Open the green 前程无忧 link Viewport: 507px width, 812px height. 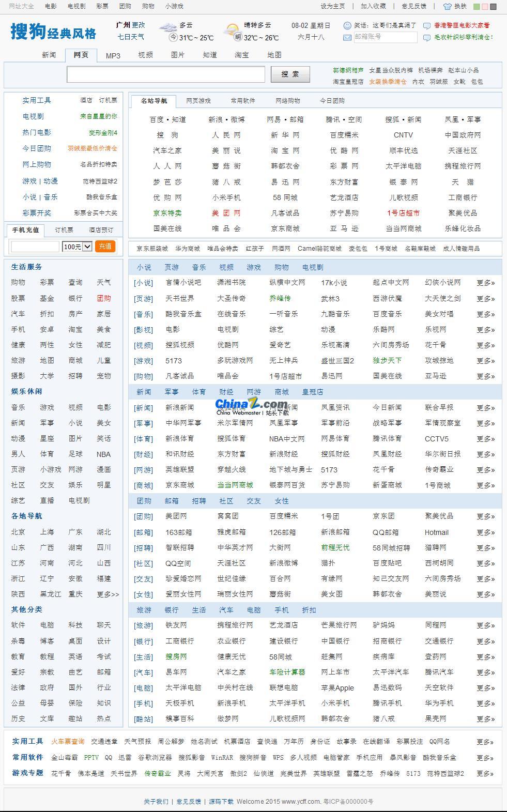(x=335, y=547)
